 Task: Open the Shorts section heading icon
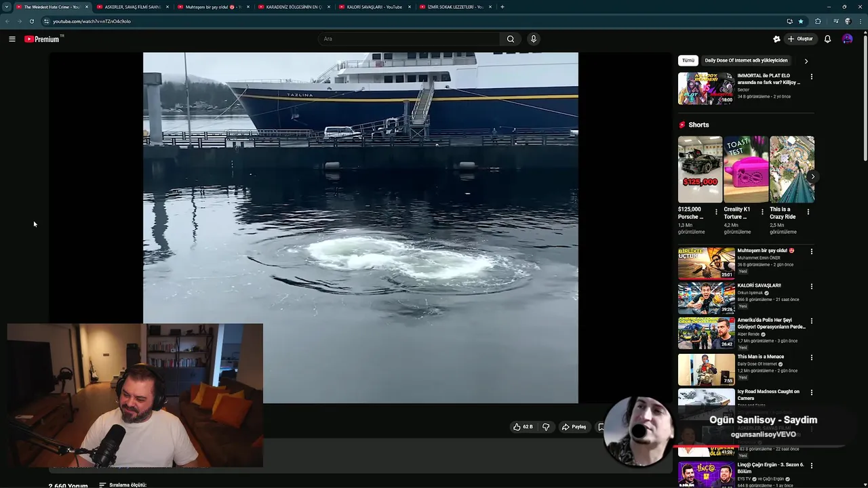pyautogui.click(x=682, y=125)
